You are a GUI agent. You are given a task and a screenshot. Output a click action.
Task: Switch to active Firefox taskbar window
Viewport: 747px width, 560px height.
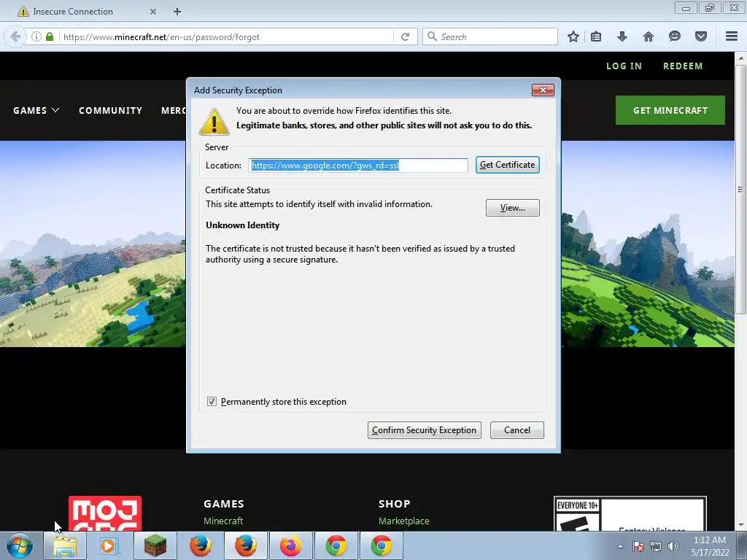tap(246, 545)
